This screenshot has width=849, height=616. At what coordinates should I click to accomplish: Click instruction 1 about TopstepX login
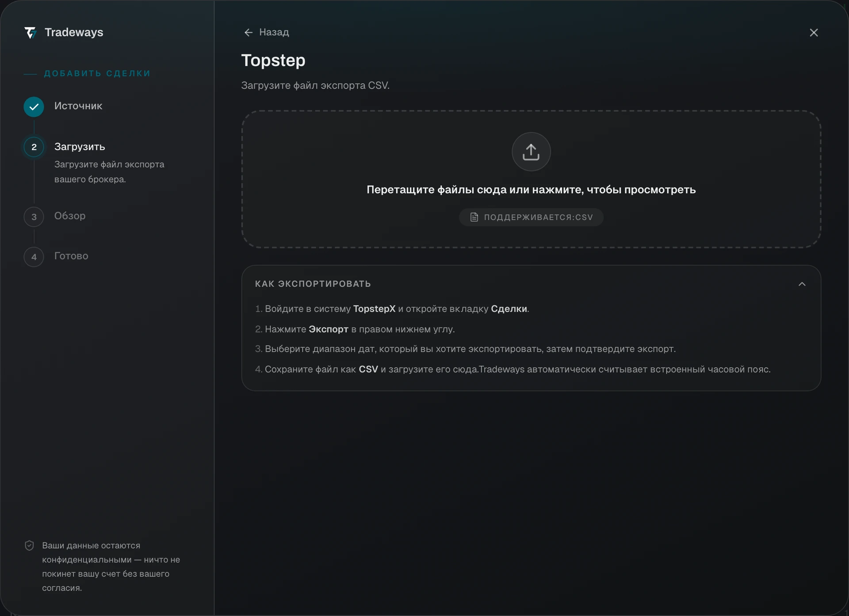click(x=392, y=309)
